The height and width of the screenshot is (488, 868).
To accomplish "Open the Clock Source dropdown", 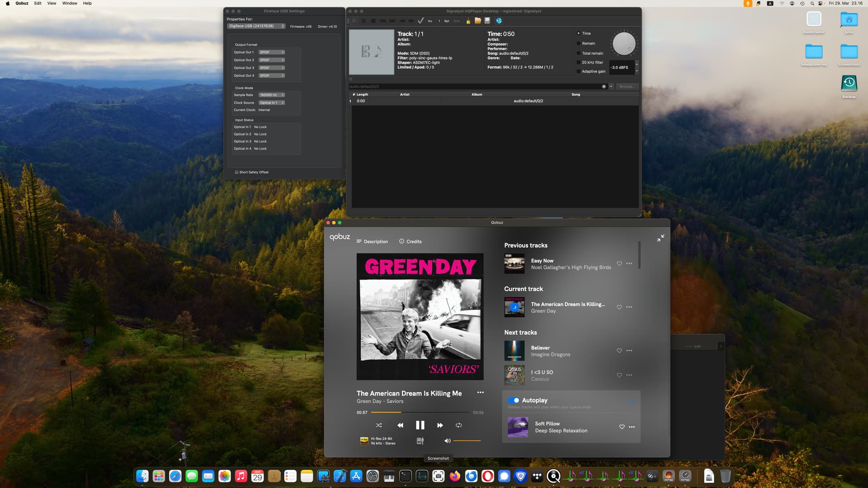I will tap(272, 103).
